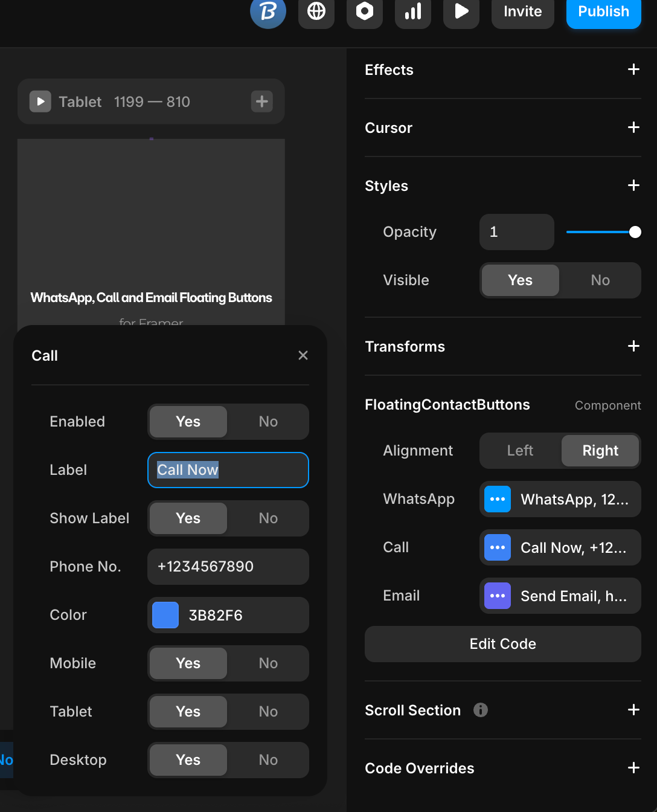Click the Scroll Section info icon
The image size is (657, 812).
[481, 710]
